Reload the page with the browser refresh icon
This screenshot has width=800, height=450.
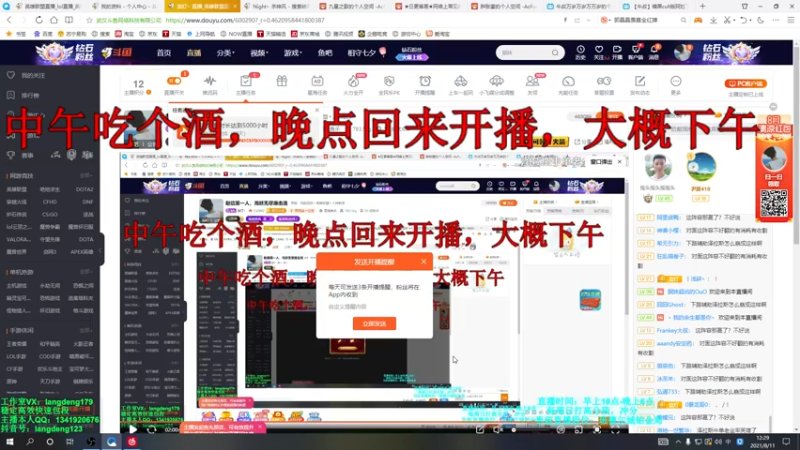(x=39, y=20)
